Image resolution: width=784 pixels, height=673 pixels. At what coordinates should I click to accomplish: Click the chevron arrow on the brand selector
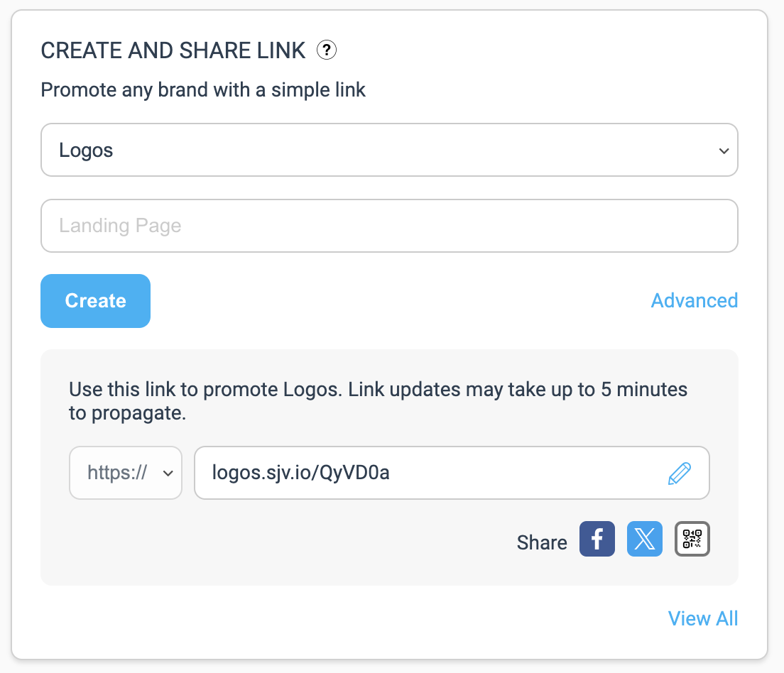click(x=724, y=151)
